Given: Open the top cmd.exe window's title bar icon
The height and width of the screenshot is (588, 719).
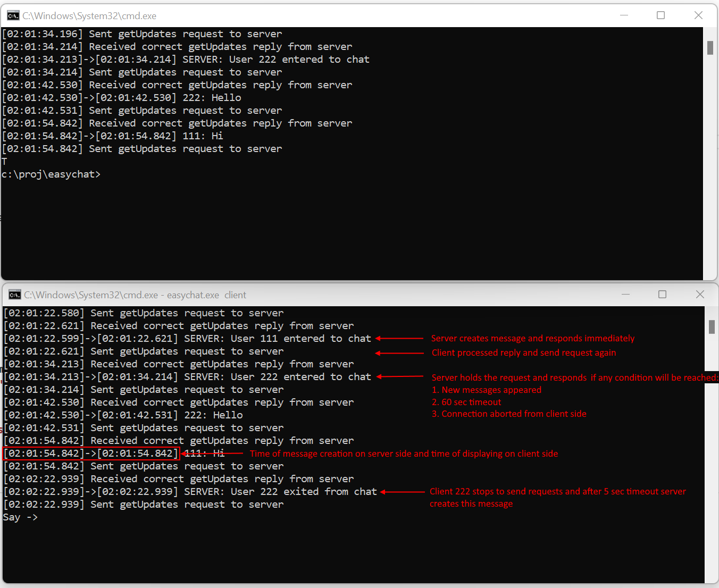Looking at the screenshot, I should tap(13, 15).
